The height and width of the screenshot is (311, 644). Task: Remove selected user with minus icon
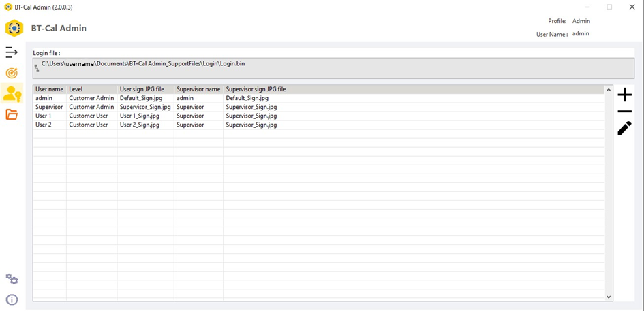pyautogui.click(x=624, y=112)
